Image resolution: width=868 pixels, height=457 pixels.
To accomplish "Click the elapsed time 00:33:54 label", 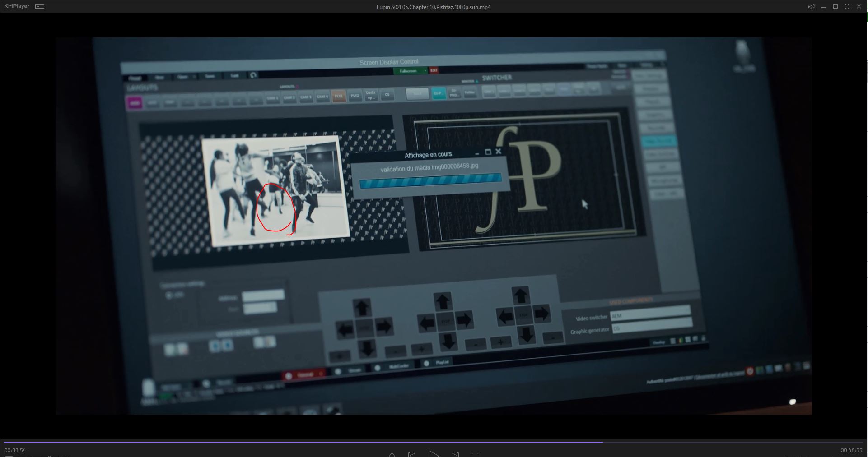I will (x=15, y=450).
